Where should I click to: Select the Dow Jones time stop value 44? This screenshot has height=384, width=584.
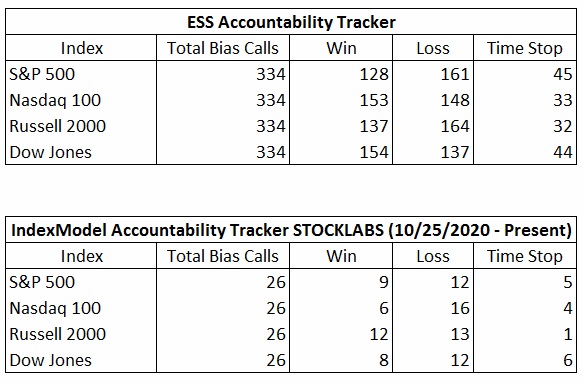562,152
